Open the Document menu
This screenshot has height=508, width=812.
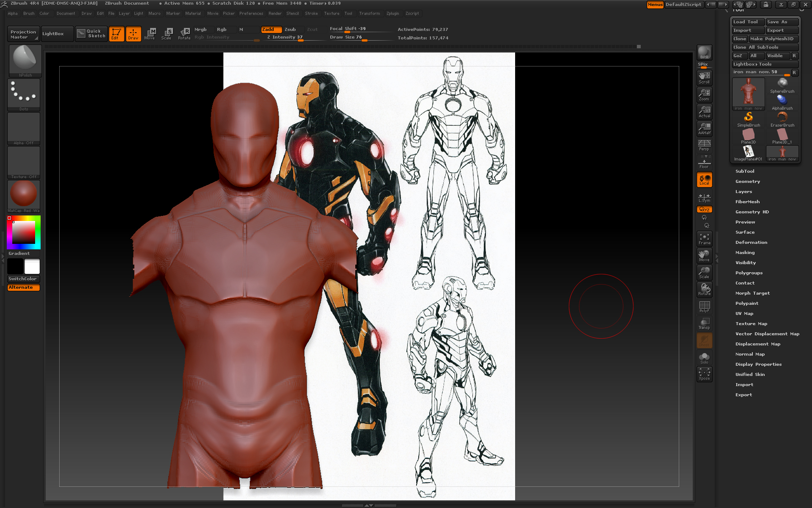(x=66, y=14)
